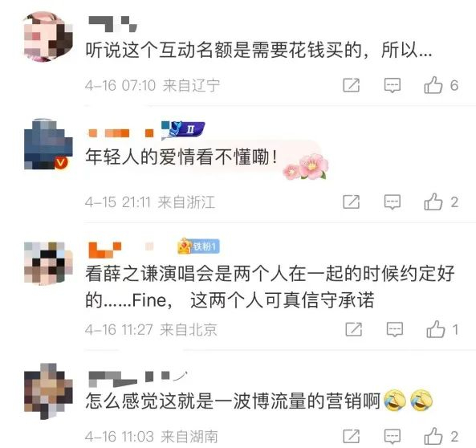Open avatar of the 湖南 commenter

(48, 391)
